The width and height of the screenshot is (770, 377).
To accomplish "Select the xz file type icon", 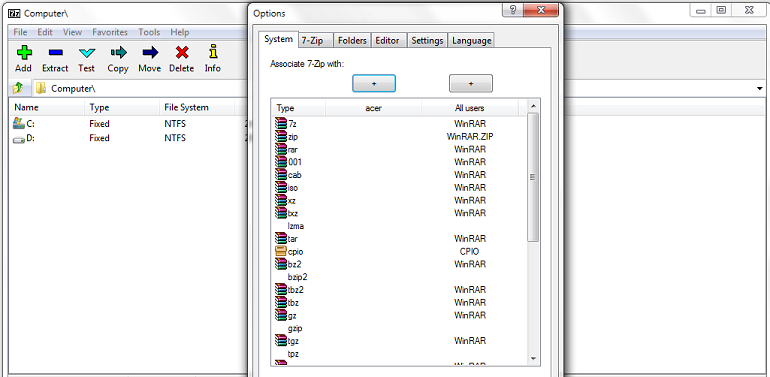I will (281, 200).
